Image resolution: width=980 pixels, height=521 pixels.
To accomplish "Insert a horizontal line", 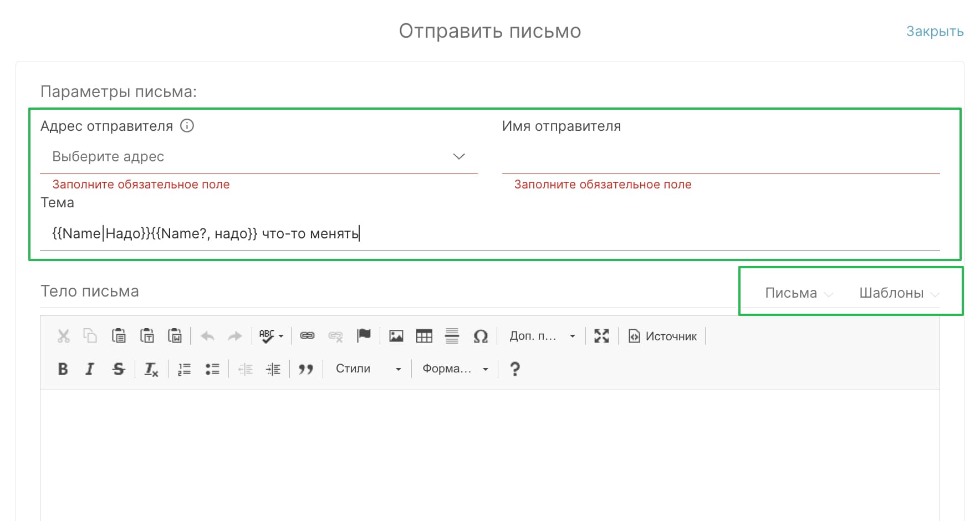I will coord(452,336).
